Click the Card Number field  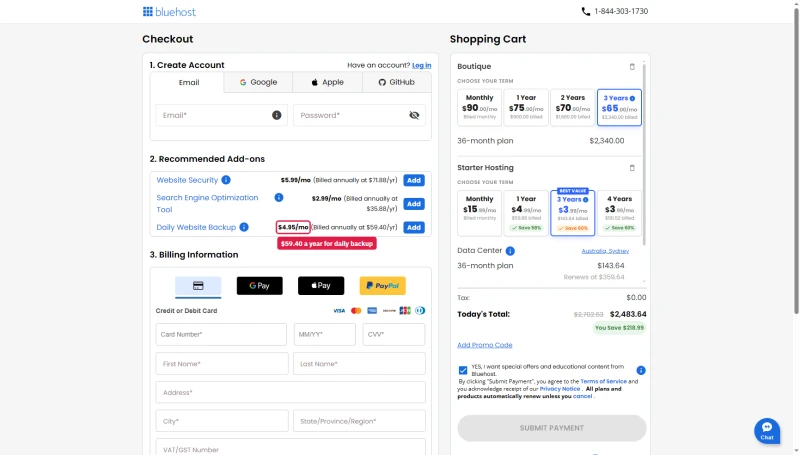pos(221,335)
